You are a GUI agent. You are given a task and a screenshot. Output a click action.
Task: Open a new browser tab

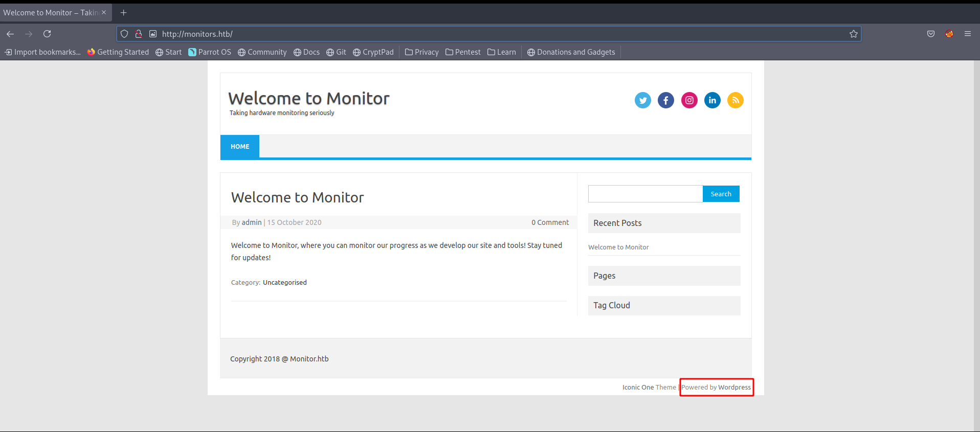[x=123, y=13]
